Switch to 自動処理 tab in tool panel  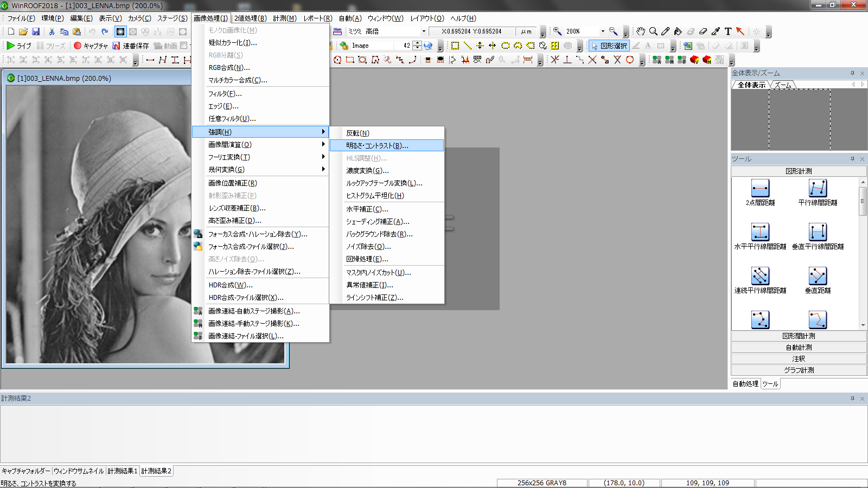[x=745, y=383]
